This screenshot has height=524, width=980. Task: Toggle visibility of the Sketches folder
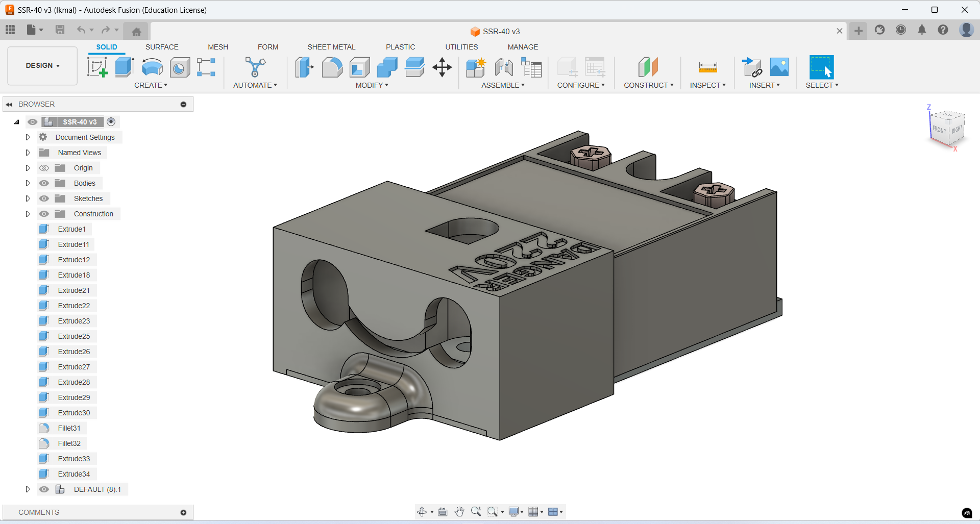tap(44, 198)
